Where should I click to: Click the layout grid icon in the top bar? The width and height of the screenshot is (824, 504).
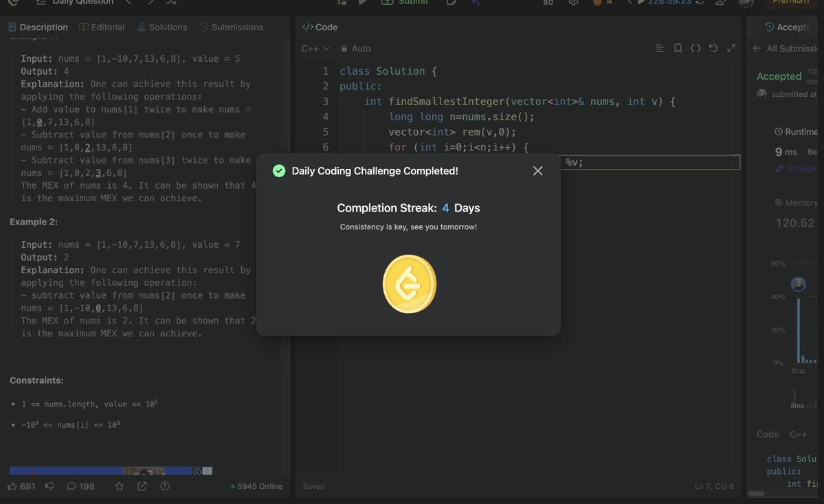(x=548, y=3)
